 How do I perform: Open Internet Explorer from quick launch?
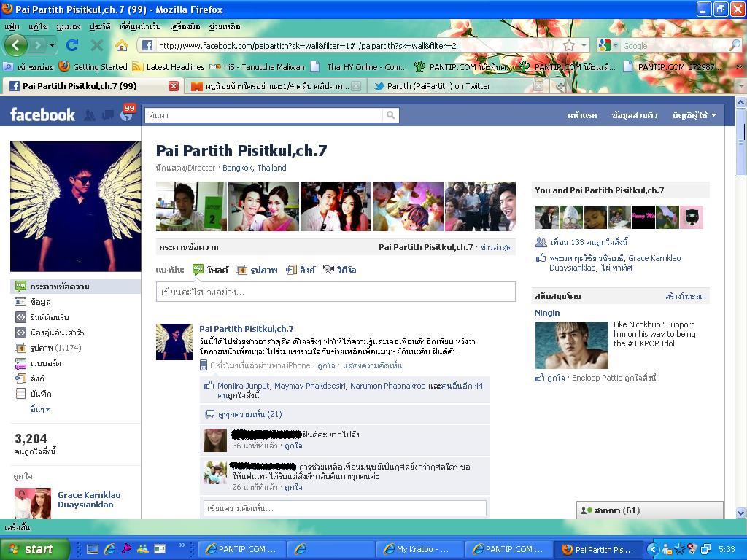109,549
